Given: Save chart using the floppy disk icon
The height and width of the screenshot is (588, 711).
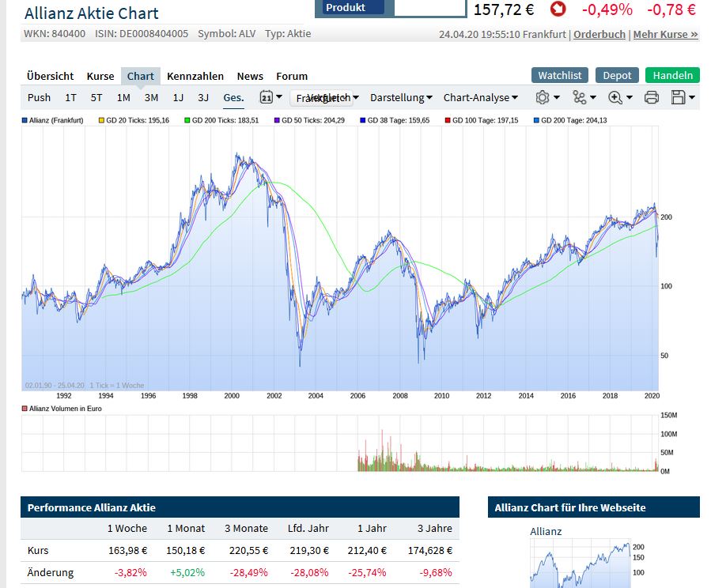Looking at the screenshot, I should pos(678,97).
